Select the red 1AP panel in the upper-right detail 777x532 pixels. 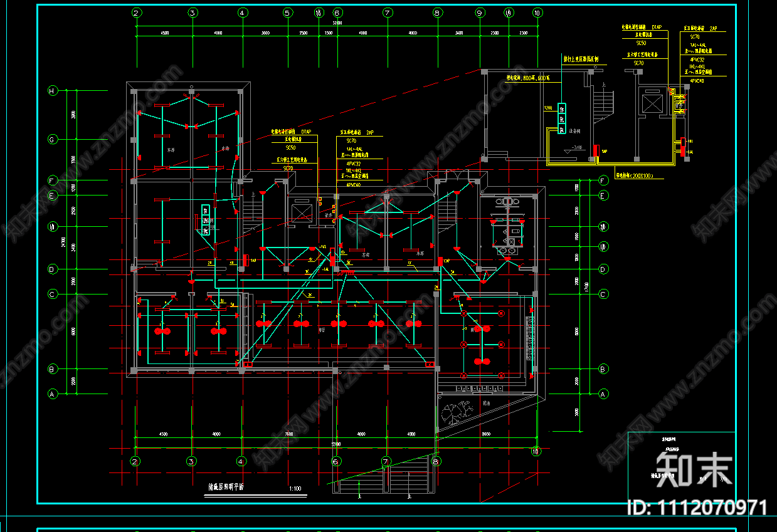[594, 151]
